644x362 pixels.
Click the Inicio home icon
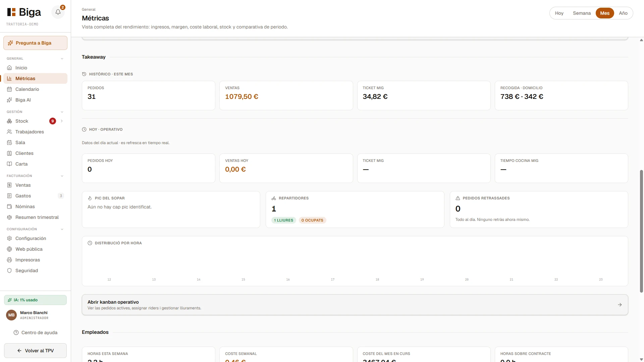pyautogui.click(x=9, y=68)
